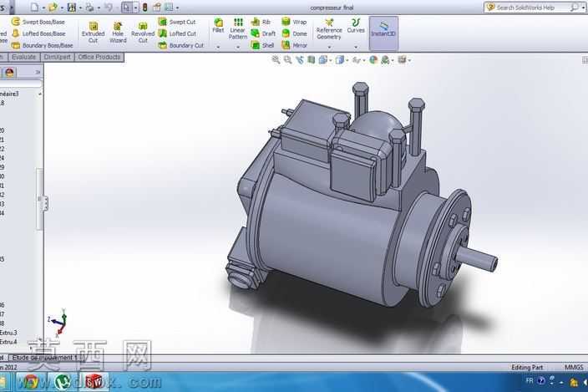Toggle the Select cursor tool

coord(126,8)
